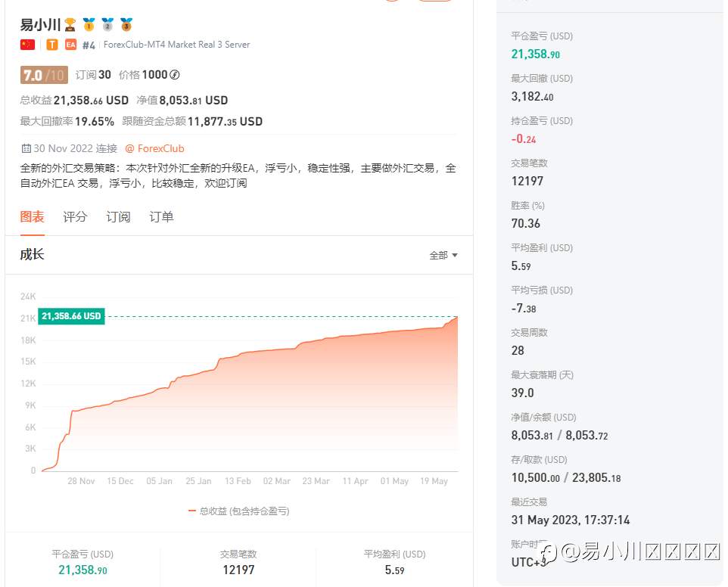Switch to the 订阅 tab
728x587 pixels.
[118, 216]
